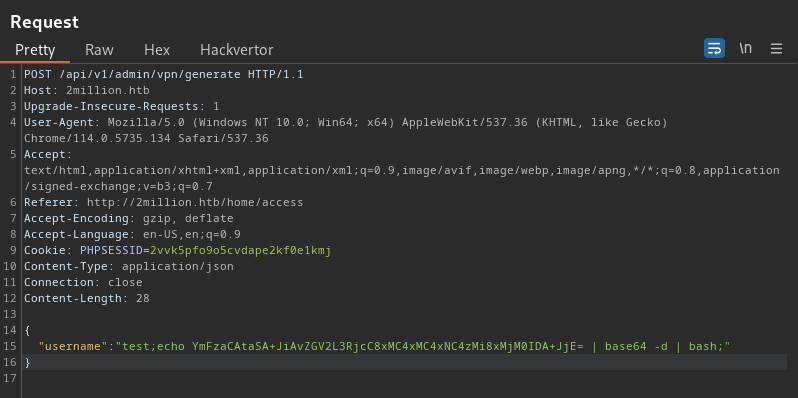The height and width of the screenshot is (398, 798).
Task: Click the PHPSESSID cookie value
Action: click(x=240, y=250)
